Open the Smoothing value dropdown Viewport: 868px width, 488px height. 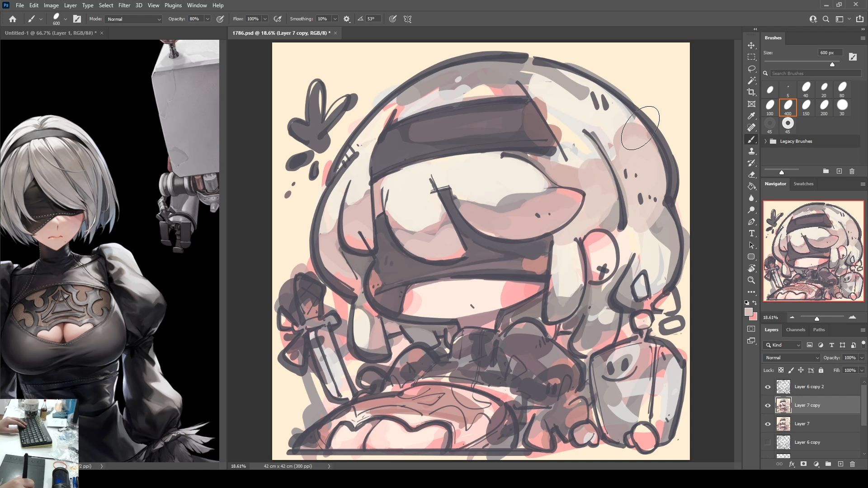[x=335, y=19]
